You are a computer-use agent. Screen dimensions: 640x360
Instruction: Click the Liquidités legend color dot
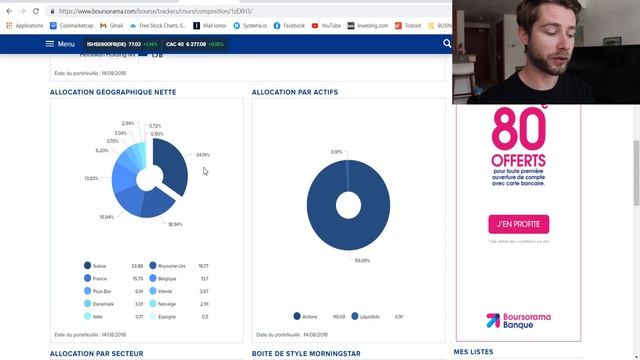pos(355,316)
